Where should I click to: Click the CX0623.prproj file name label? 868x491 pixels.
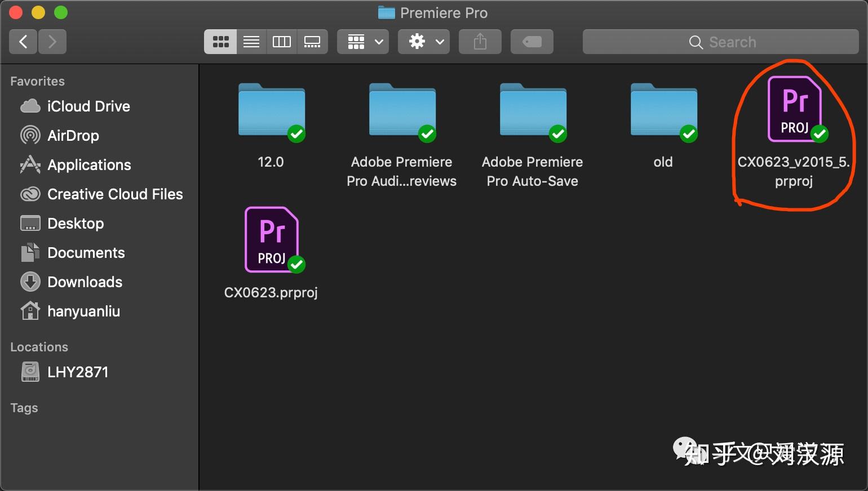click(x=271, y=293)
